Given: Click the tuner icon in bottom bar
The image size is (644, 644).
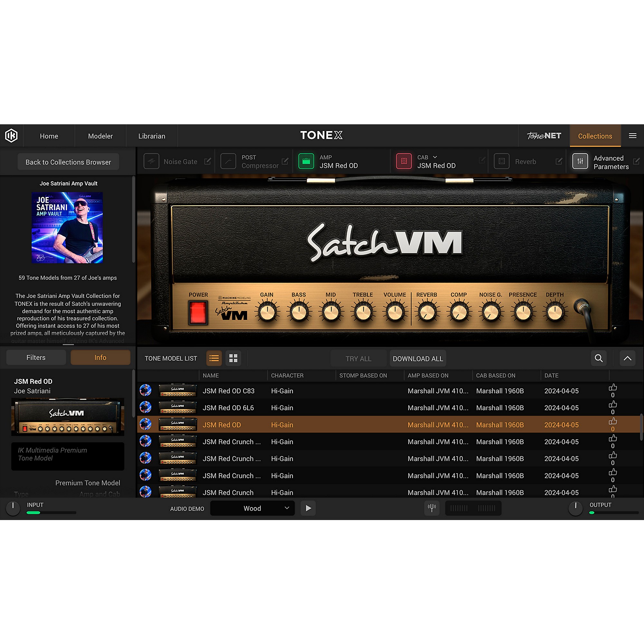Looking at the screenshot, I should pyautogui.click(x=432, y=508).
